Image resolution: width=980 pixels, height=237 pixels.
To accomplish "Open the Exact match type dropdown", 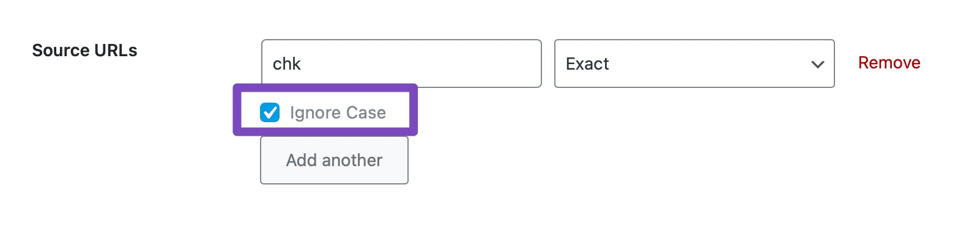I will [x=694, y=64].
